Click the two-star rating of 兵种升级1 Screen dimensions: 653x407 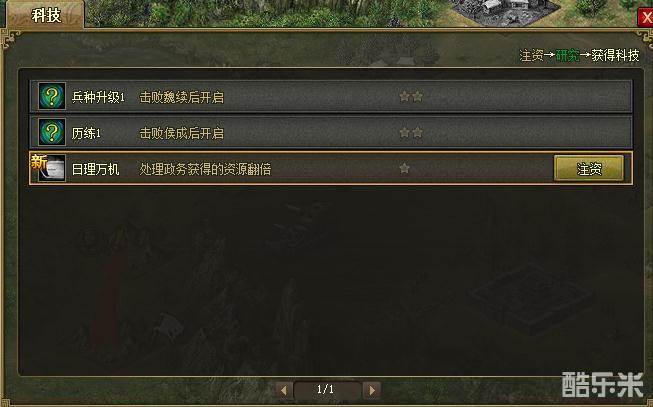(x=411, y=97)
